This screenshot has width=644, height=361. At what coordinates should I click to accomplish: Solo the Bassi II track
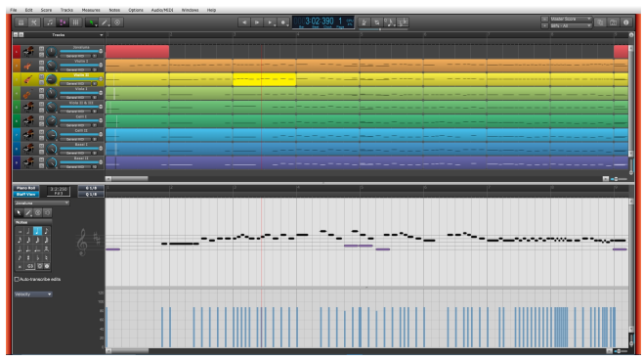pyautogui.click(x=41, y=165)
